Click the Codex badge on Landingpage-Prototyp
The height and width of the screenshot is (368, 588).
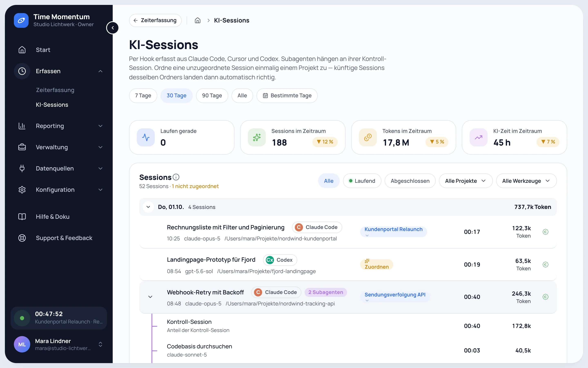[x=280, y=260]
